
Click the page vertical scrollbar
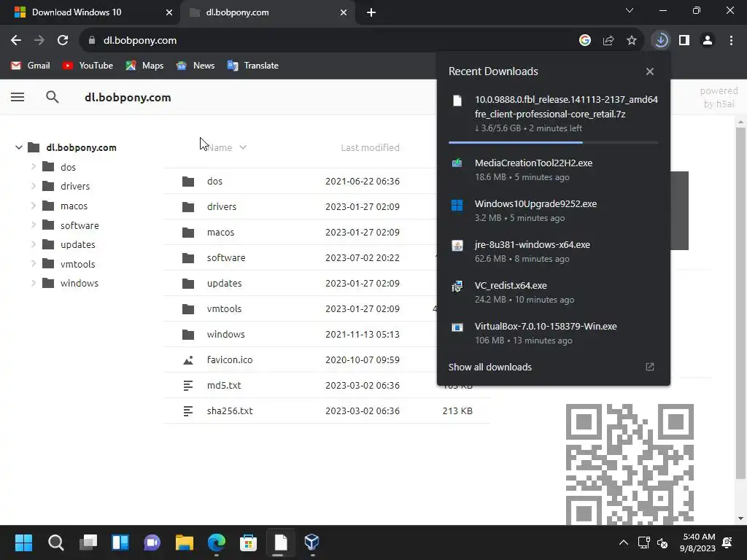click(x=740, y=303)
